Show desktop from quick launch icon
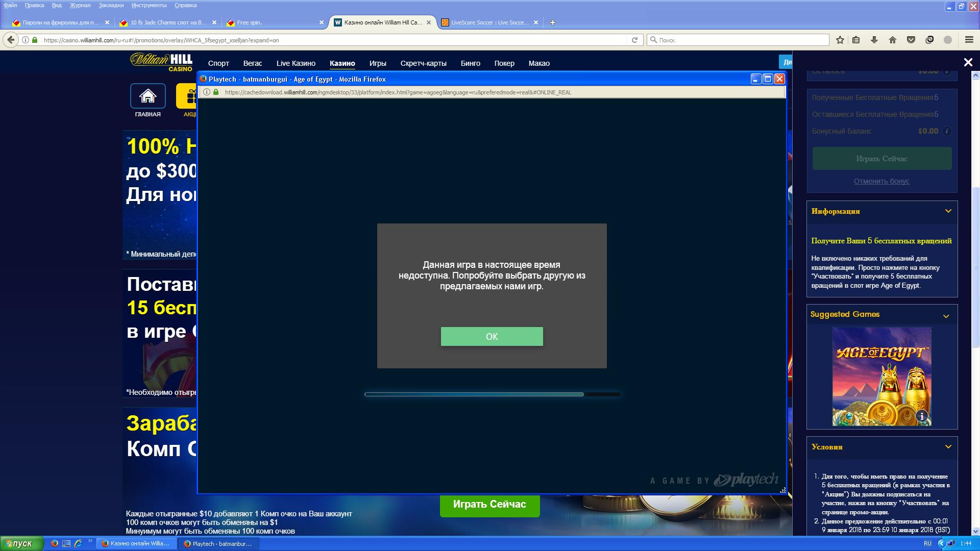 tap(66, 544)
